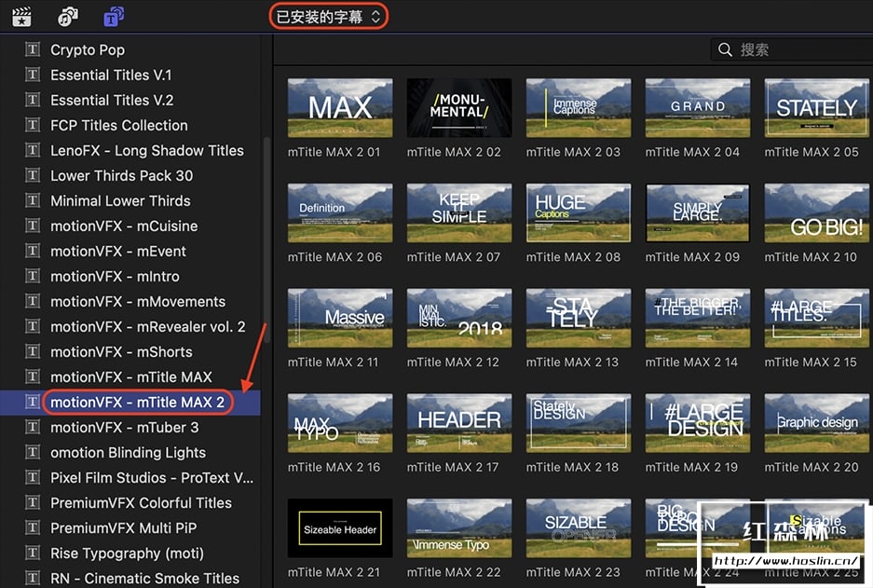Select RN - Cinematic Smoke Titles category
This screenshot has height=588, width=873.
point(144,578)
